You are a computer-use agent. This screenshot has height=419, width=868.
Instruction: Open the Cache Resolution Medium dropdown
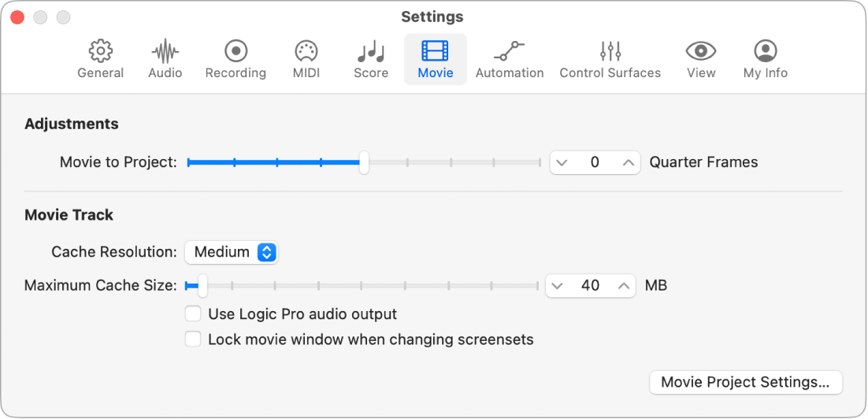click(x=232, y=252)
